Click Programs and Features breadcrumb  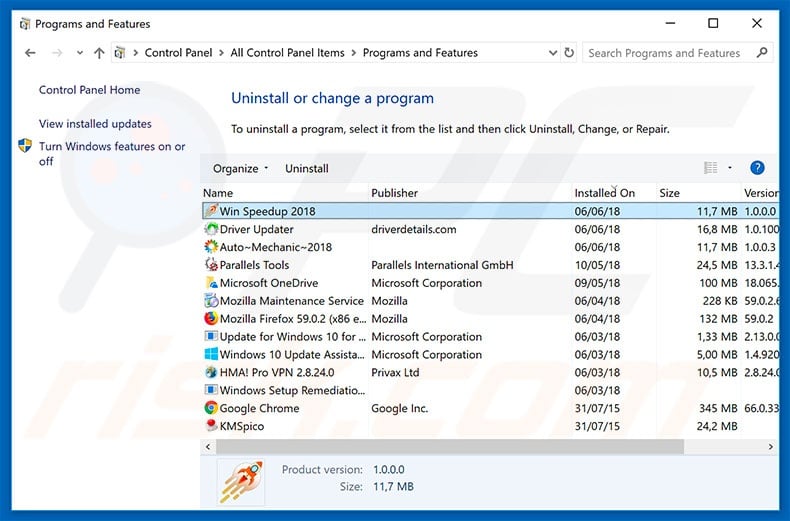[x=420, y=52]
